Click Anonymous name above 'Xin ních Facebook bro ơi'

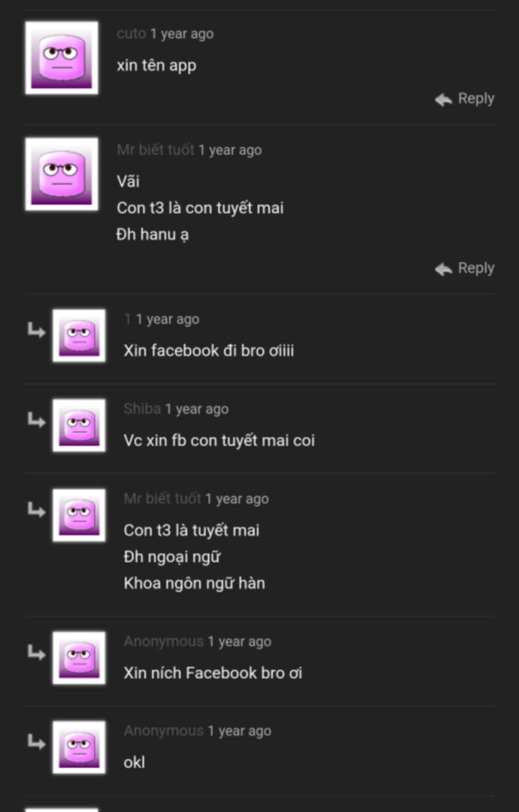[x=164, y=641]
